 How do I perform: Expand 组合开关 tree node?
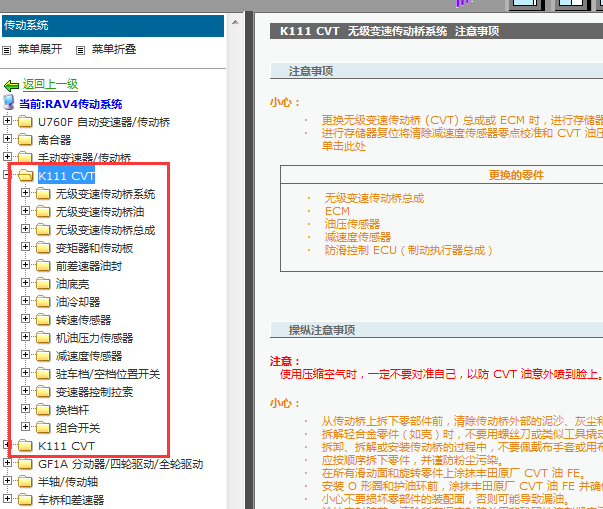point(25,426)
